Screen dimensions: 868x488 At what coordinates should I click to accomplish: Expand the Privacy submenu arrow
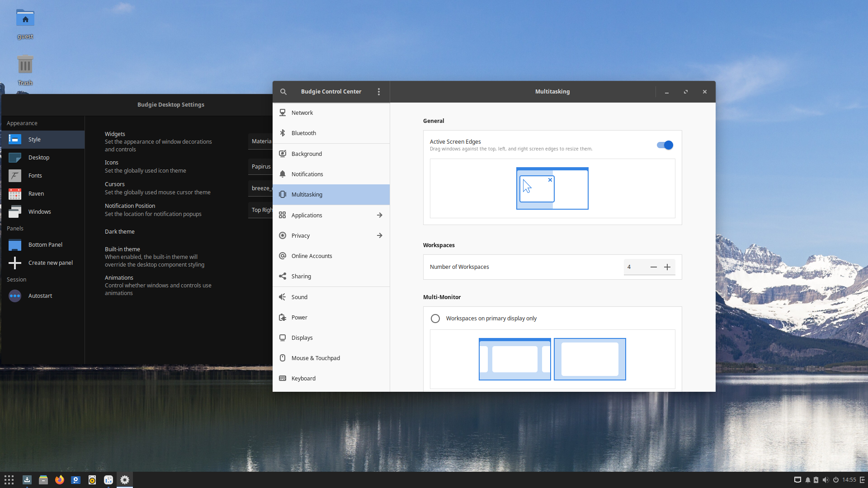tap(380, 236)
